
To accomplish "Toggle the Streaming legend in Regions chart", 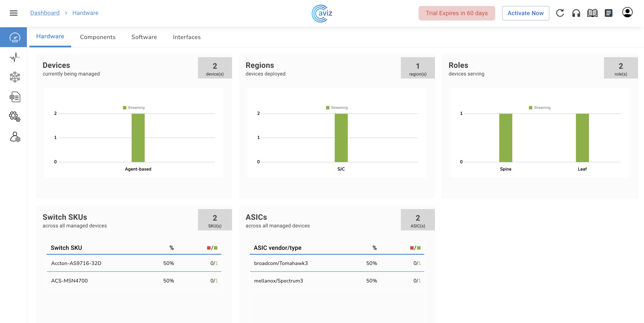I will coord(337,108).
